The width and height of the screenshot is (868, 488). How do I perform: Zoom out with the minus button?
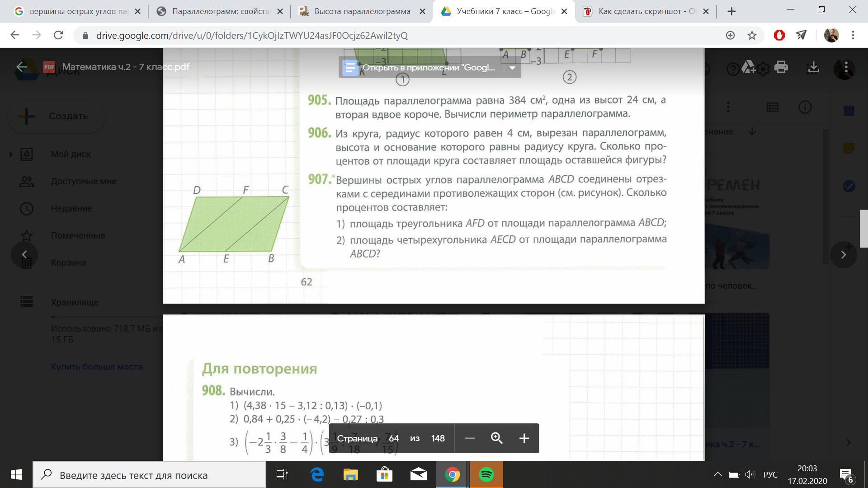(x=470, y=438)
